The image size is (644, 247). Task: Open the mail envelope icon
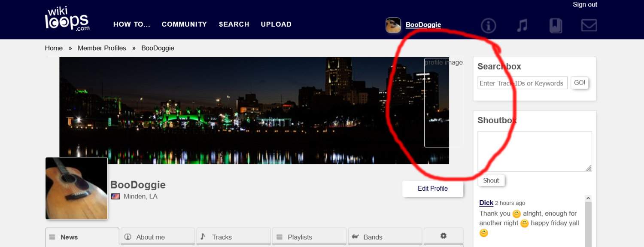(x=589, y=26)
